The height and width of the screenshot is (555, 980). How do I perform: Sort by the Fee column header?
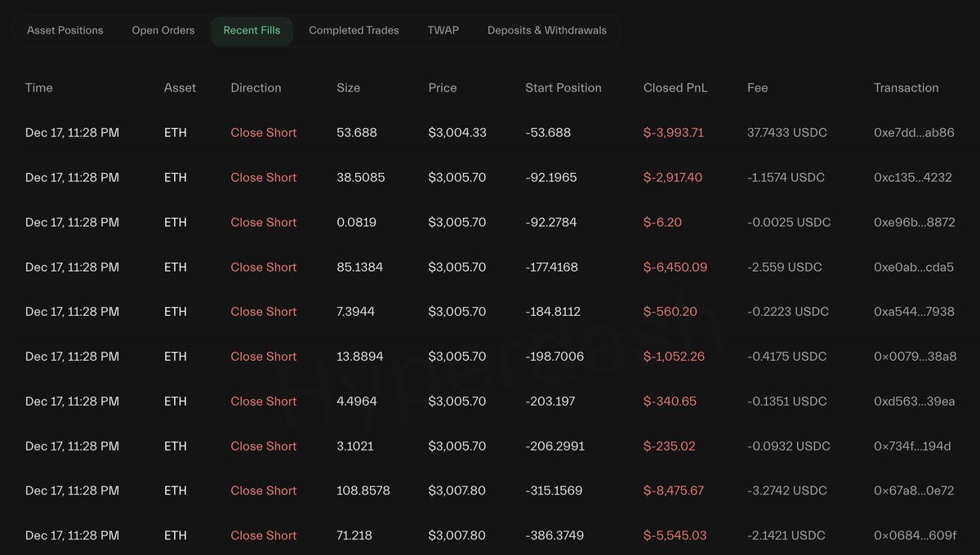(757, 87)
